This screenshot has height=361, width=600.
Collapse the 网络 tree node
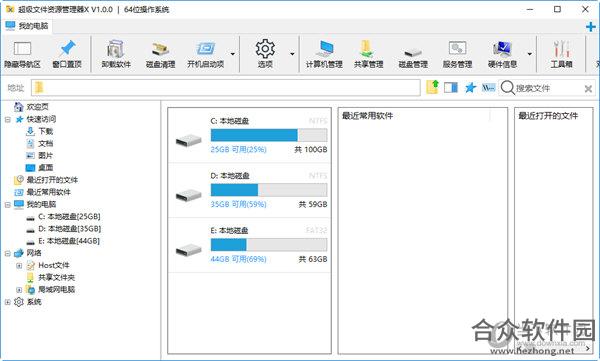[8, 253]
